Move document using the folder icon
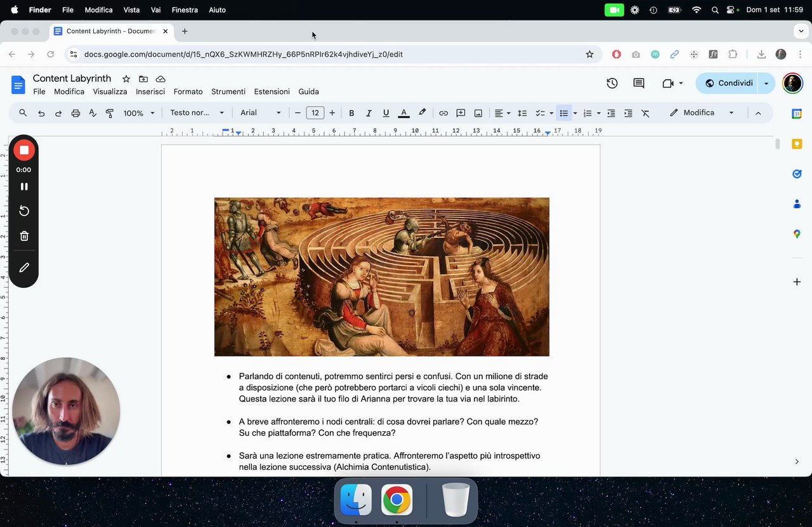 tap(143, 79)
